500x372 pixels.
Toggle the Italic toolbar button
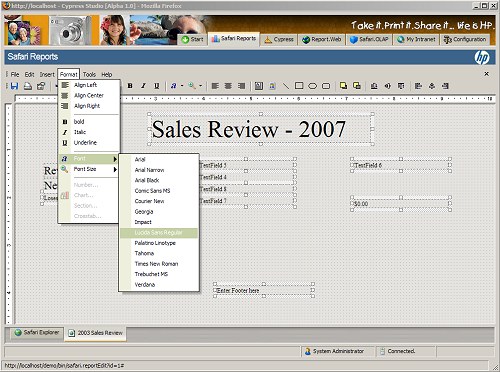pos(143,86)
